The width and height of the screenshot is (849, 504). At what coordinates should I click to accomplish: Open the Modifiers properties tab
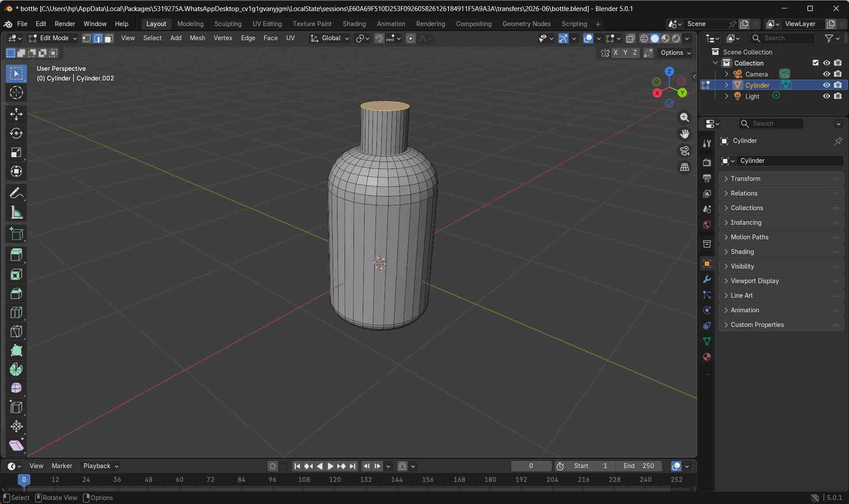pyautogui.click(x=707, y=280)
